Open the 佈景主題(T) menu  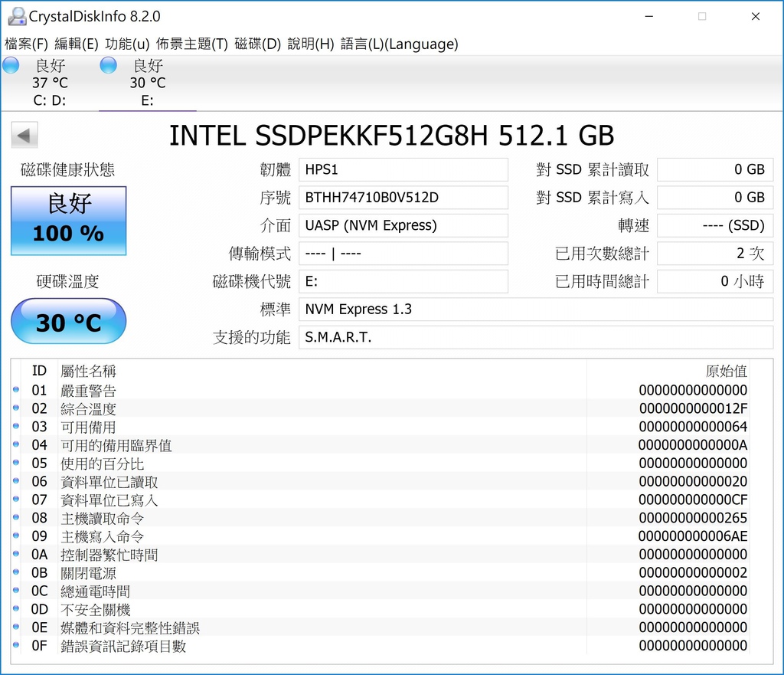[x=192, y=44]
